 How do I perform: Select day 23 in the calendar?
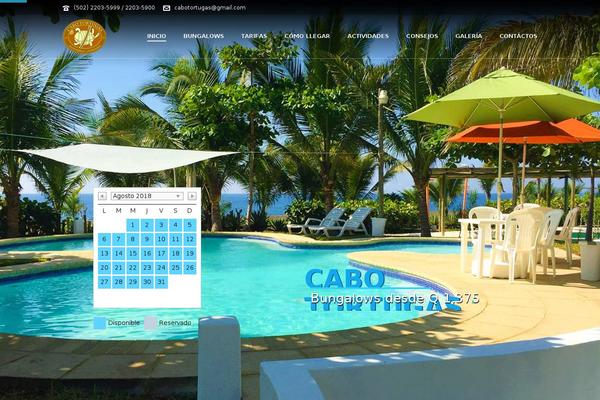147,268
